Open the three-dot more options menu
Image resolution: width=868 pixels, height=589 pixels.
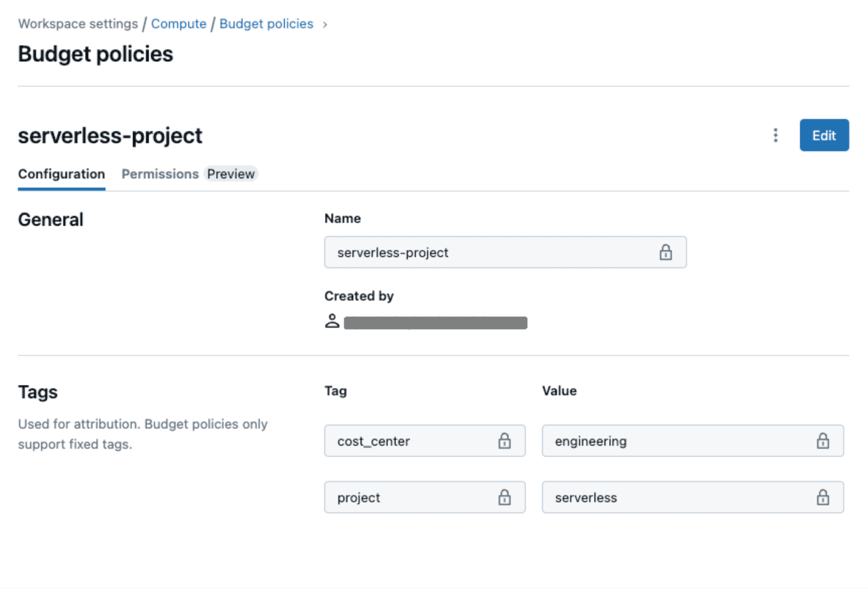[x=775, y=135]
